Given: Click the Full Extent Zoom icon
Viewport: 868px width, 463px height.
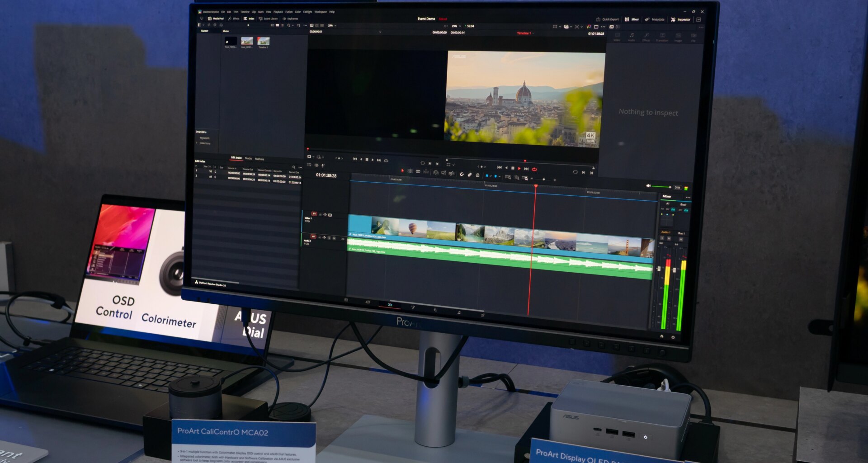Looking at the screenshot, I should point(508,177).
